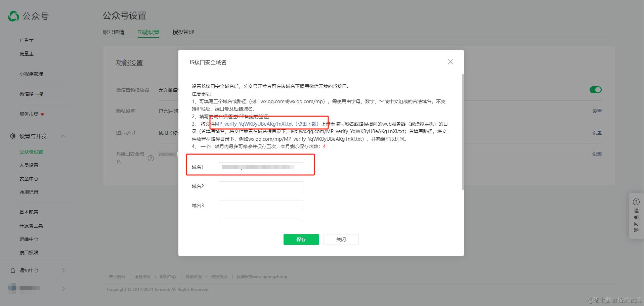This screenshot has height=306, width=644.
Task: Click the 反馈官号weixingongzhong footer link
Action: [x=262, y=277]
